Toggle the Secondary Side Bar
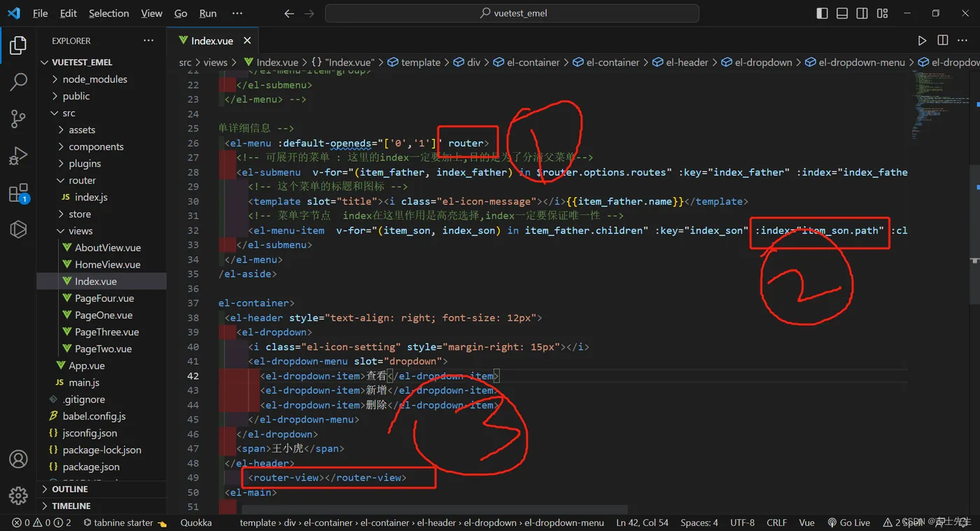Image resolution: width=980 pixels, height=531 pixels. click(862, 13)
